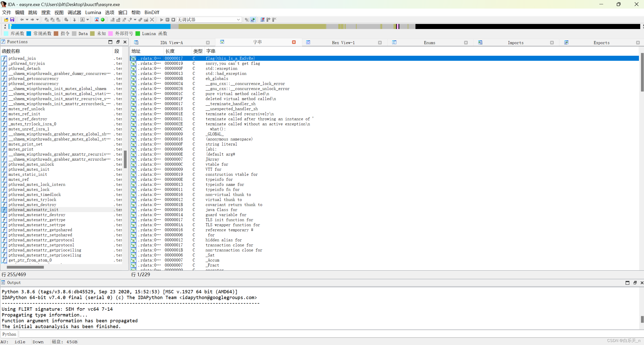Click the 长度 column header

(170, 51)
